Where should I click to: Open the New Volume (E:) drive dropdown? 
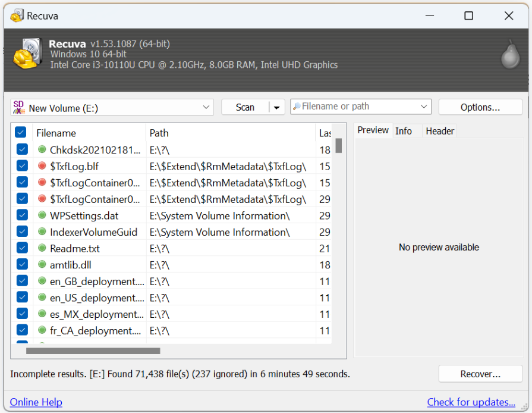click(x=207, y=107)
